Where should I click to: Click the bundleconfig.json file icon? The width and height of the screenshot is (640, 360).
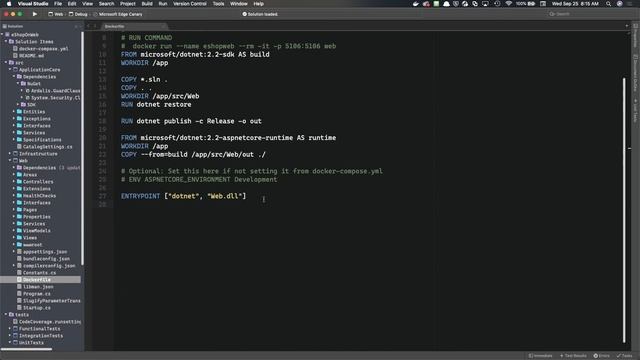[x=19, y=258]
